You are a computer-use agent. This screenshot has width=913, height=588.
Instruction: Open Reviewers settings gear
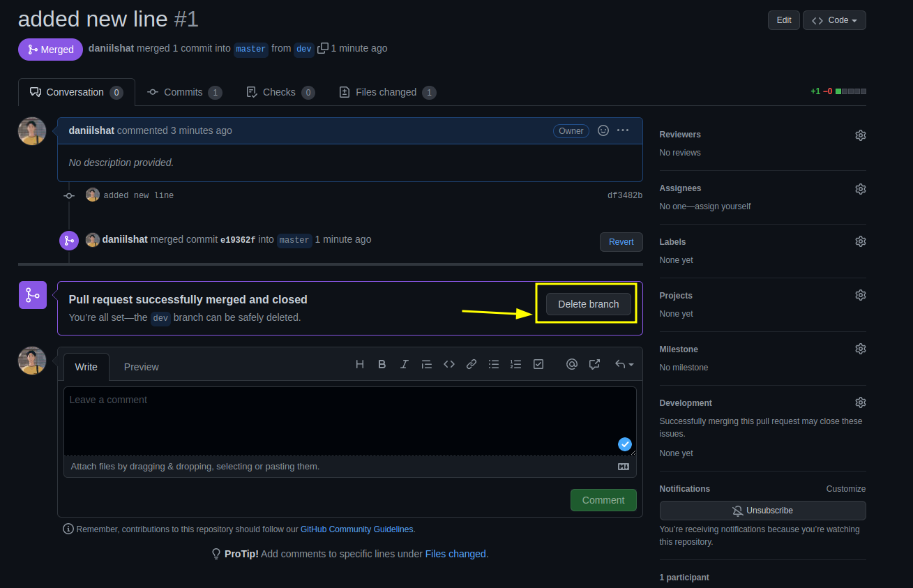[x=861, y=135]
